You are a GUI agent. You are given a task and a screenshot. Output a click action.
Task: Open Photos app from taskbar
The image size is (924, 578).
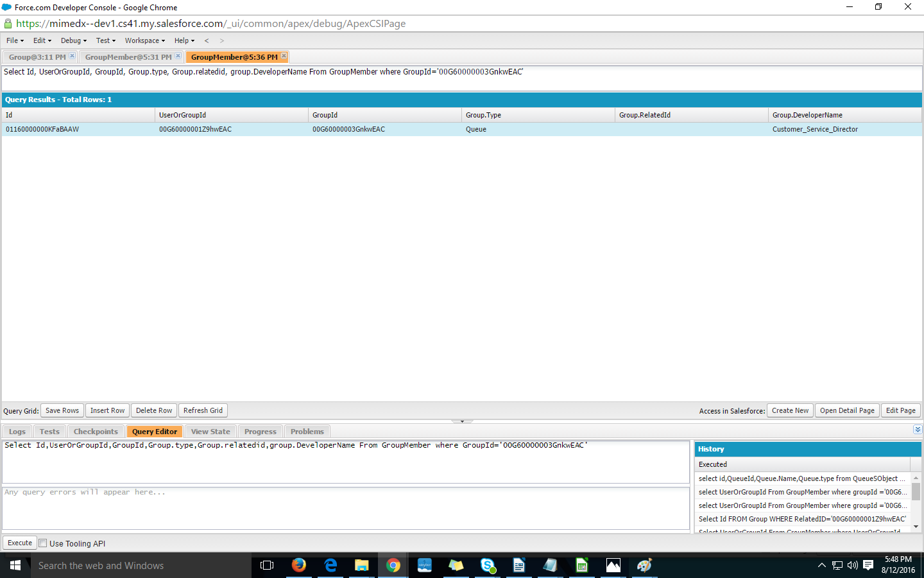[x=613, y=565]
